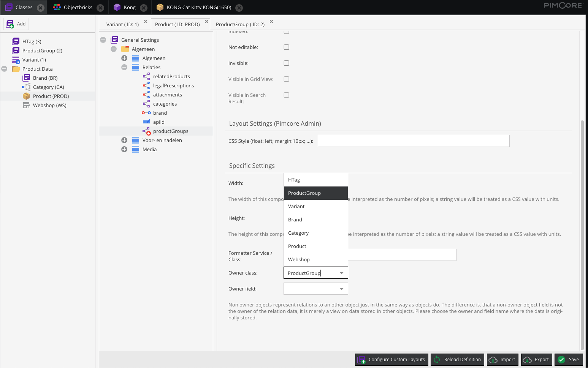This screenshot has height=368, width=588.
Task: Enable Visible in Search Result
Action: [x=286, y=95]
